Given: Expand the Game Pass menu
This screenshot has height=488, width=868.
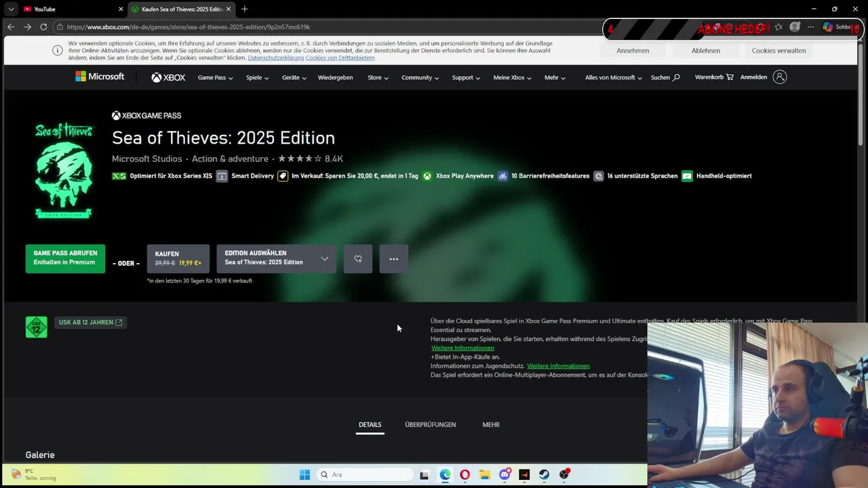Looking at the screenshot, I should [x=215, y=77].
